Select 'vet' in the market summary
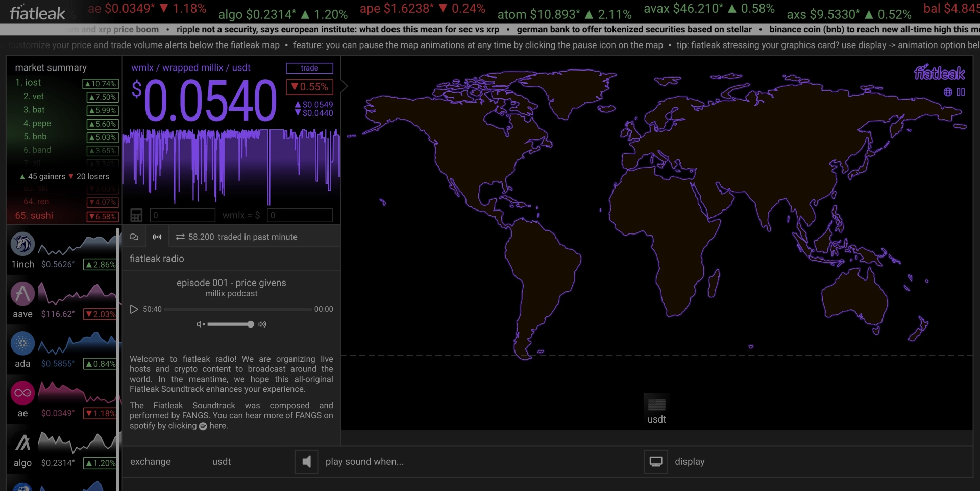Screen dimensions: 980x491 click(x=38, y=96)
